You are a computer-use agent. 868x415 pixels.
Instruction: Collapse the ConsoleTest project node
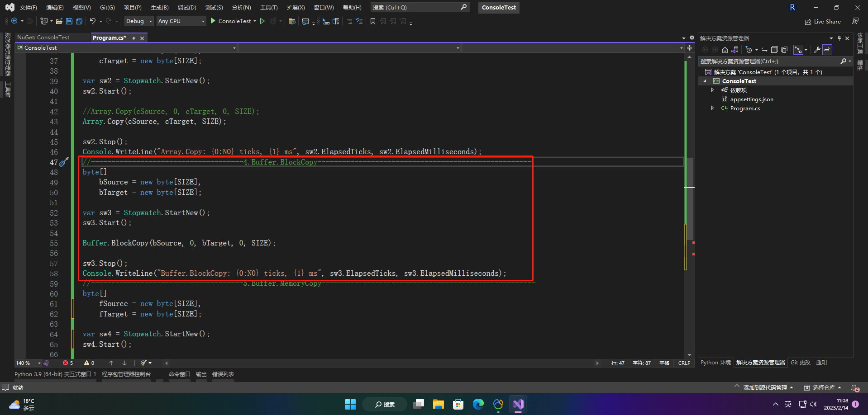pos(705,81)
